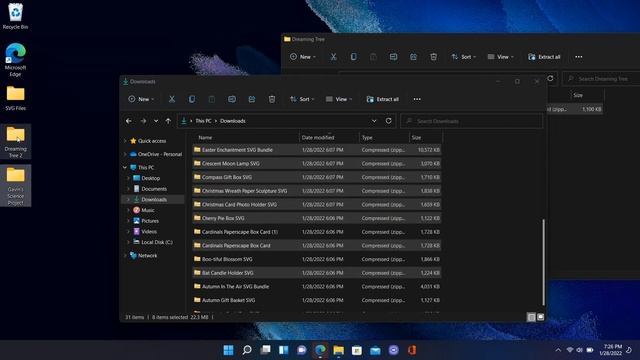This screenshot has width=640, height=360.
Task: Show hidden system tray icons
Action: [558, 350]
